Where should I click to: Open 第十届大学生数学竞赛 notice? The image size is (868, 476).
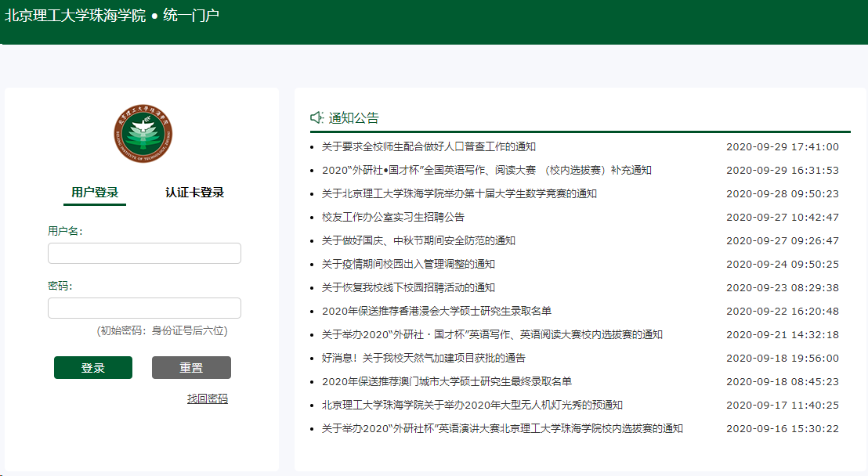coord(460,193)
